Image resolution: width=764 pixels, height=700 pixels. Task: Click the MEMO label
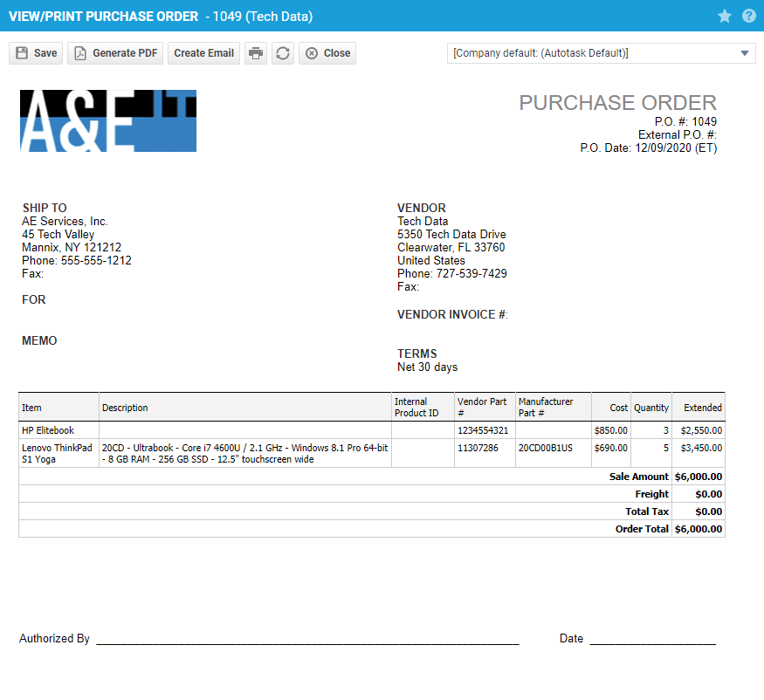click(x=39, y=341)
